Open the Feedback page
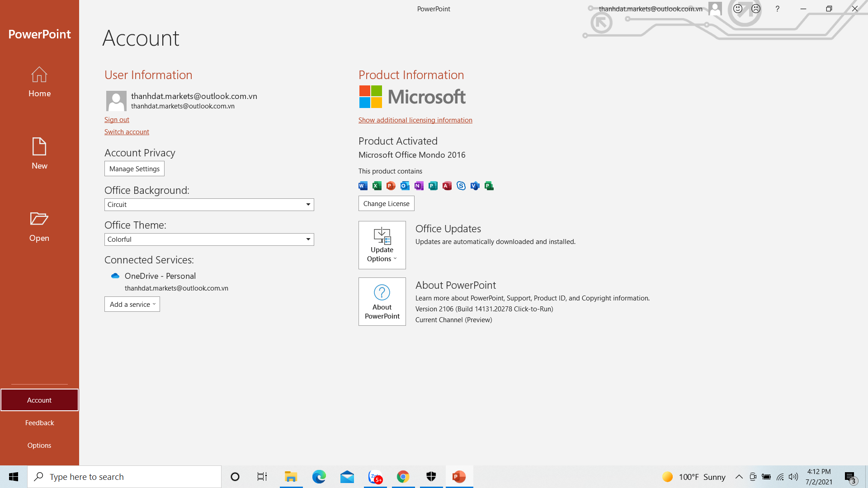Screen dimensions: 868x488 pos(39,422)
